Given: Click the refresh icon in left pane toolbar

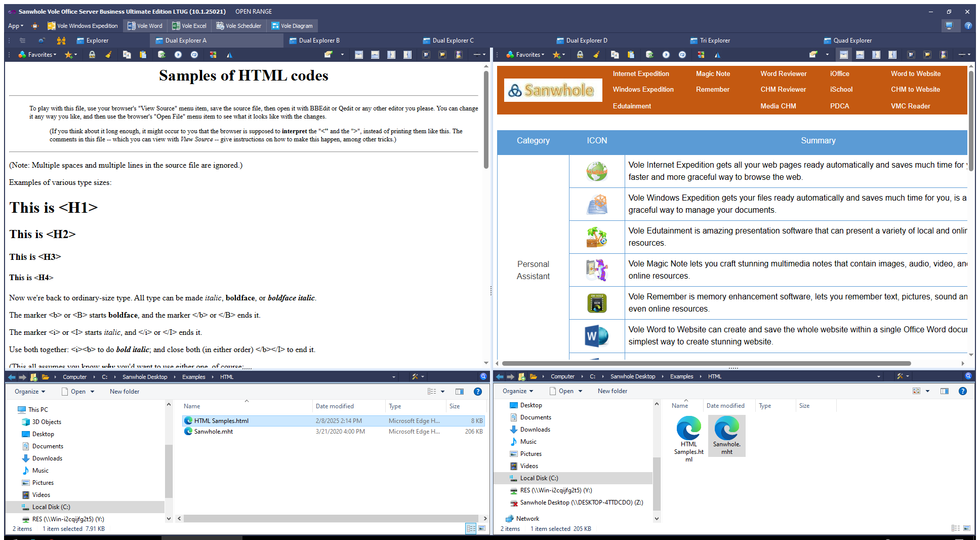Looking at the screenshot, I should pos(161,55).
